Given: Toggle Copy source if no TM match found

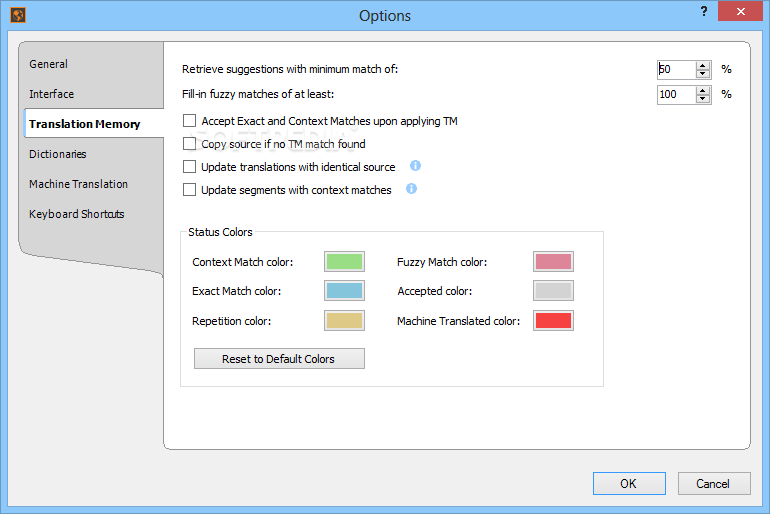Looking at the screenshot, I should 190,144.
